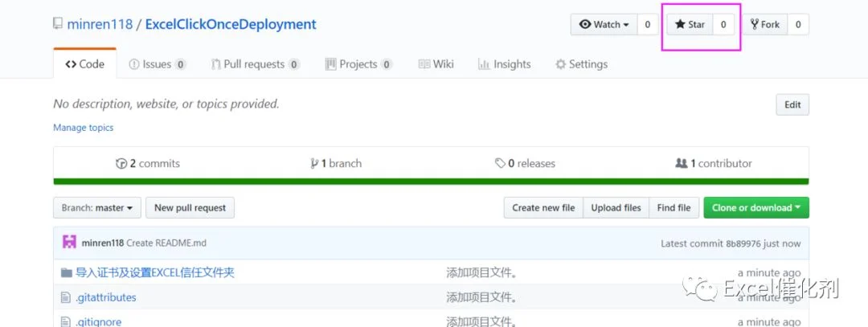View the 0 releases page
The width and height of the screenshot is (868, 327).
(x=525, y=163)
